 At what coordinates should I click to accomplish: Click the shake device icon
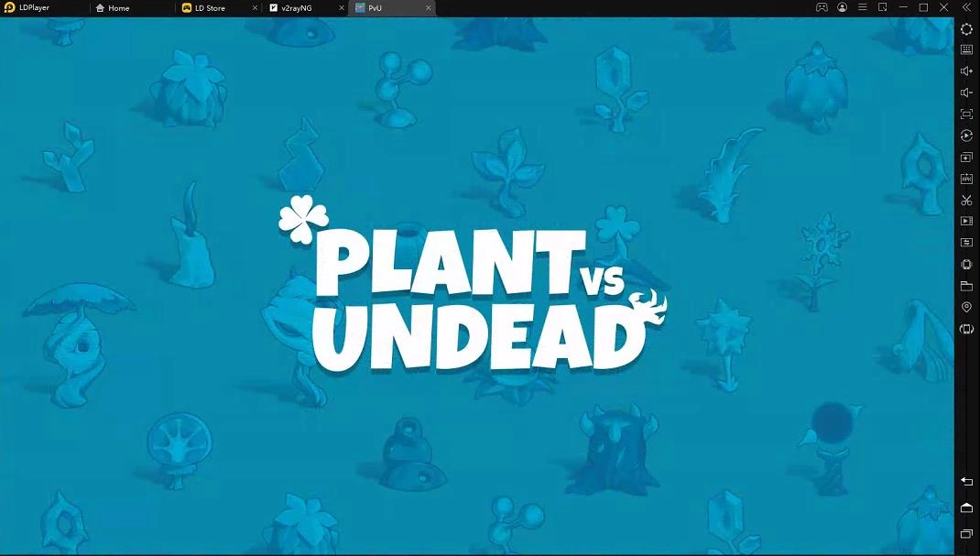coord(966,264)
